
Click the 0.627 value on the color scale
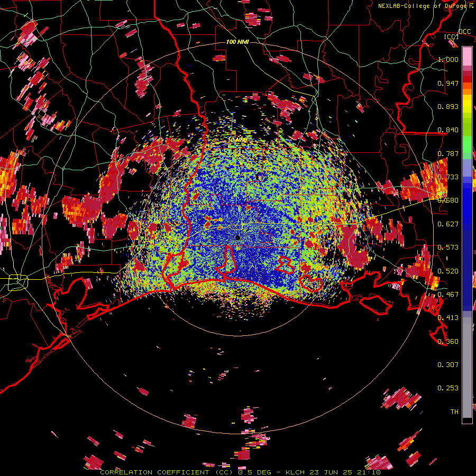pyautogui.click(x=448, y=224)
